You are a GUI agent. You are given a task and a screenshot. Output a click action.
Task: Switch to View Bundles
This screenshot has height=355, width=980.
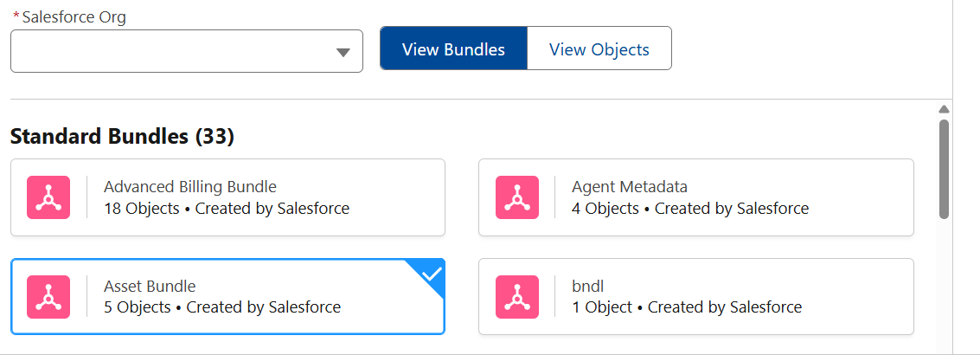453,49
